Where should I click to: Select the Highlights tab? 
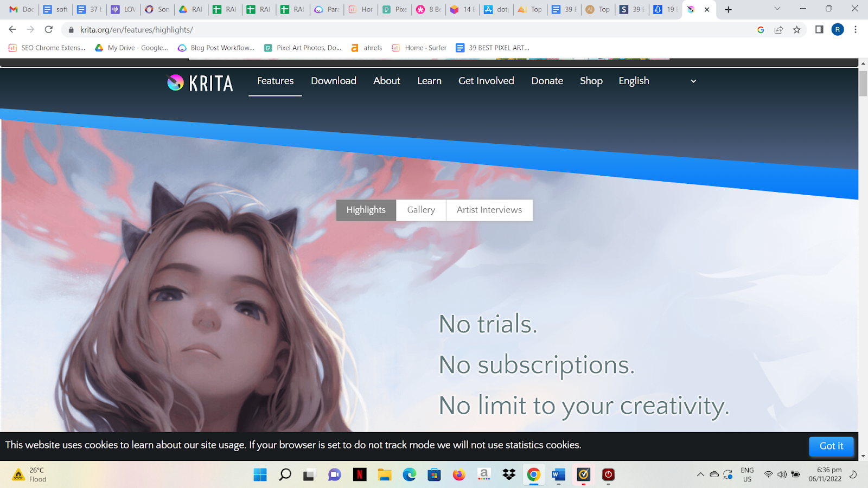tap(366, 210)
